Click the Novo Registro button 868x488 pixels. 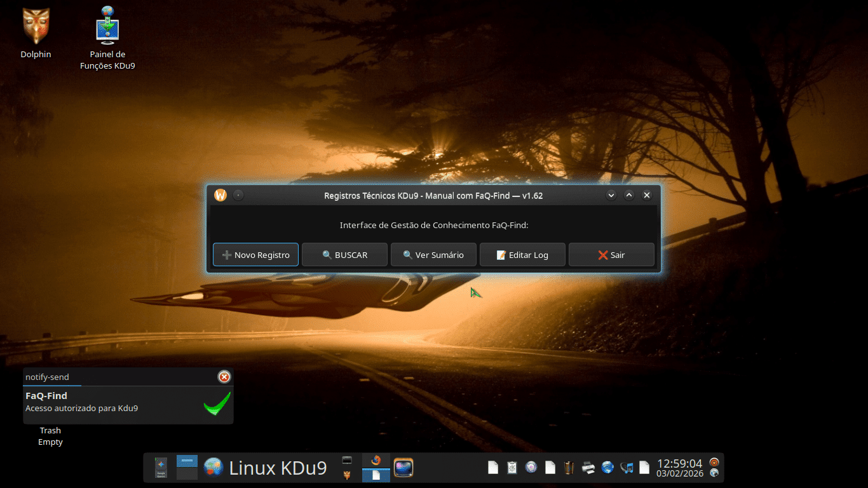click(255, 255)
